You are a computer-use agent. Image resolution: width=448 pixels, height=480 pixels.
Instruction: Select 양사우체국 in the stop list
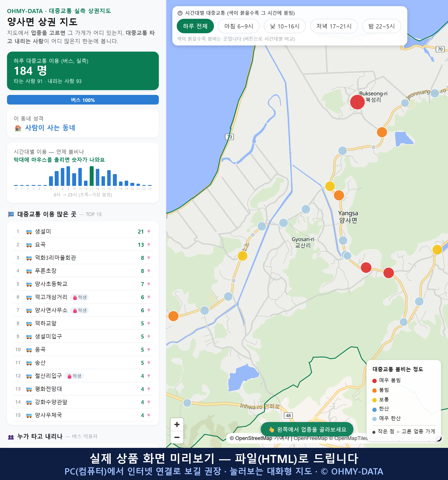pyautogui.click(x=83, y=415)
